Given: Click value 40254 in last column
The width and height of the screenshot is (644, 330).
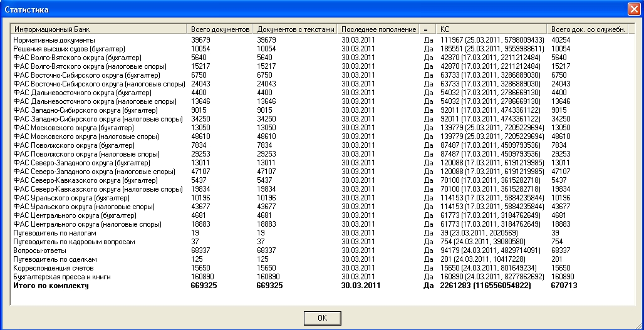Looking at the screenshot, I should [x=561, y=40].
